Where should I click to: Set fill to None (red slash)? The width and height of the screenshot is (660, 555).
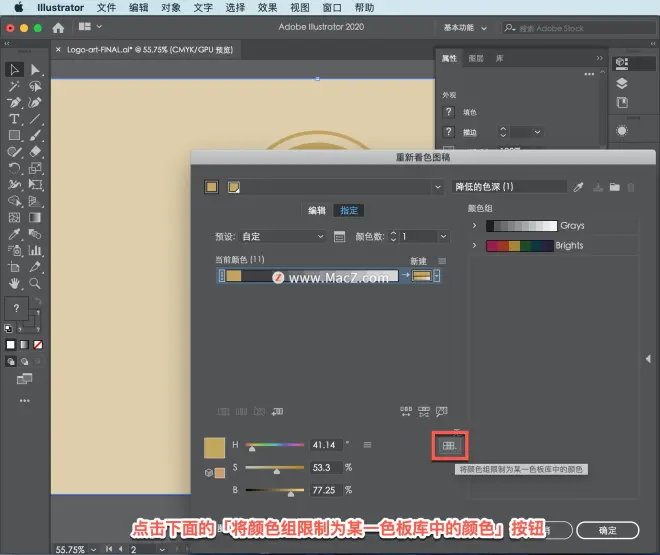[38, 345]
